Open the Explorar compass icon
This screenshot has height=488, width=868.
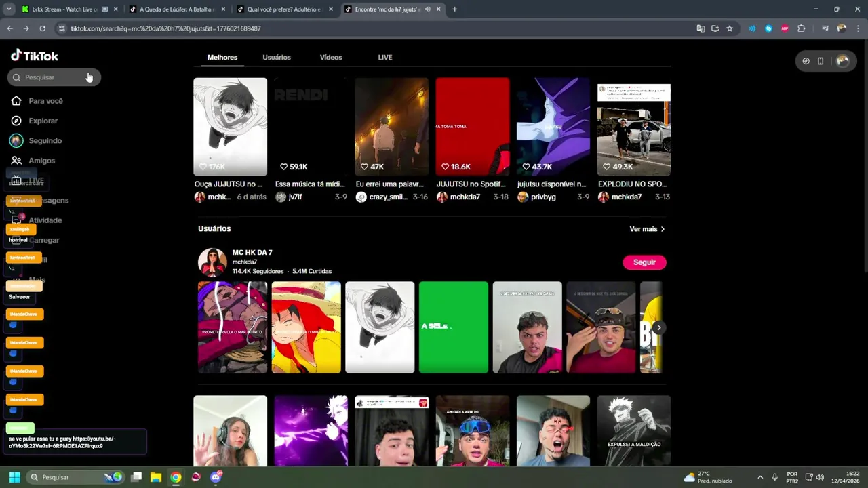point(16,121)
